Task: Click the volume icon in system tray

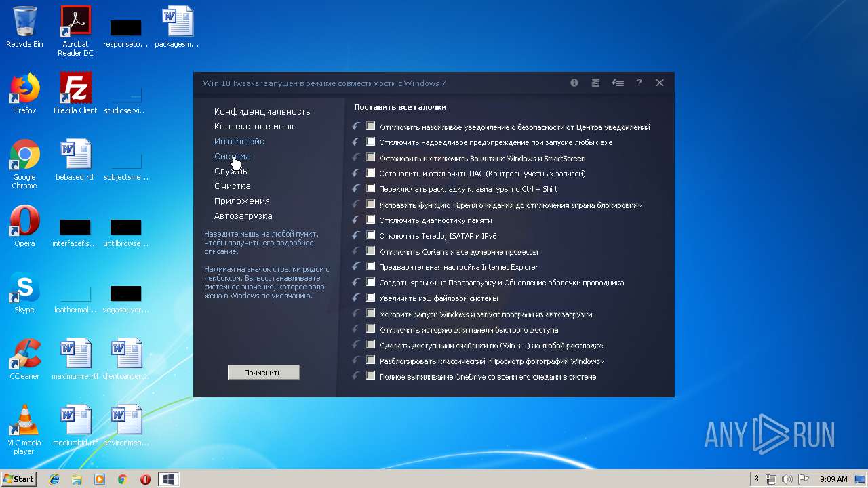Action: click(787, 479)
